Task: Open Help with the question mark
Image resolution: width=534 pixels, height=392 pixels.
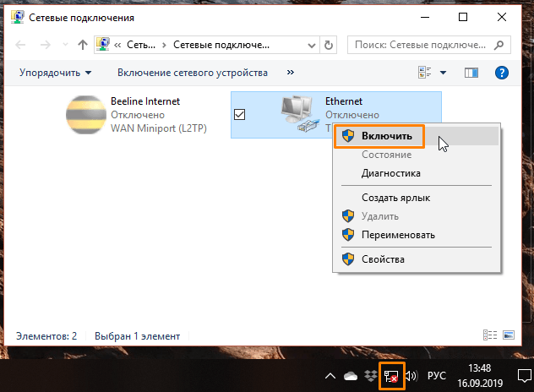Action: coord(501,73)
